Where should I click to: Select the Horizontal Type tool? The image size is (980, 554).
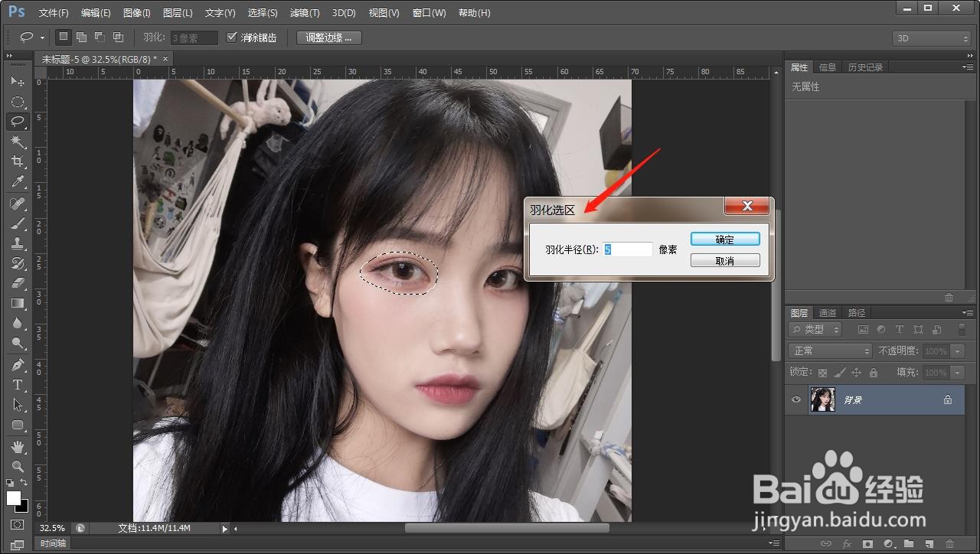(18, 385)
